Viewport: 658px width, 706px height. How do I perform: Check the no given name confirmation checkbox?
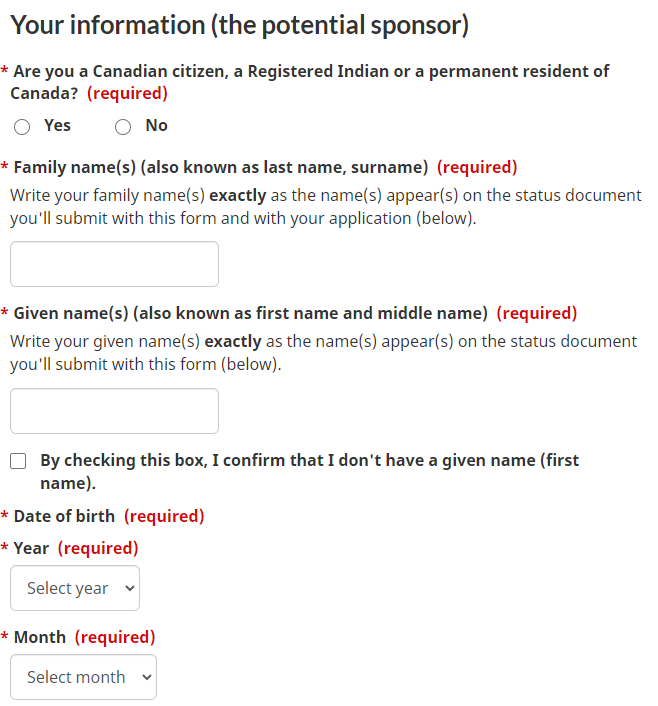click(18, 461)
